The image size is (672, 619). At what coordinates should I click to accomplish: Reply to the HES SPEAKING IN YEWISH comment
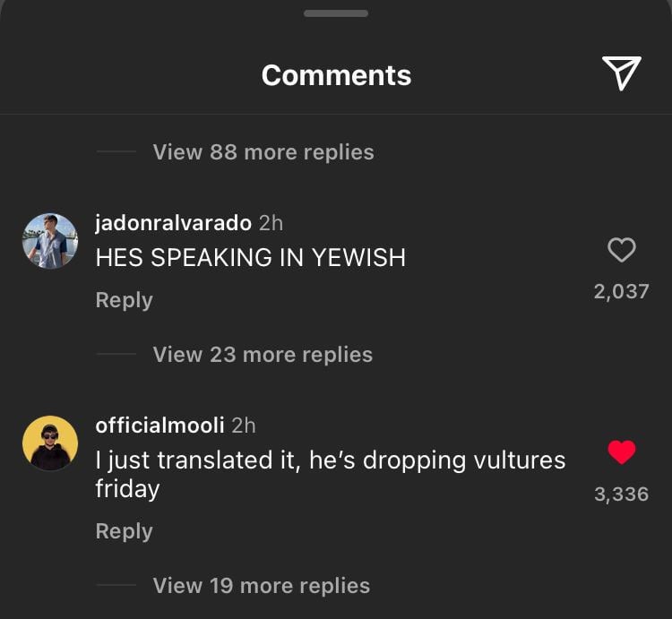click(124, 300)
